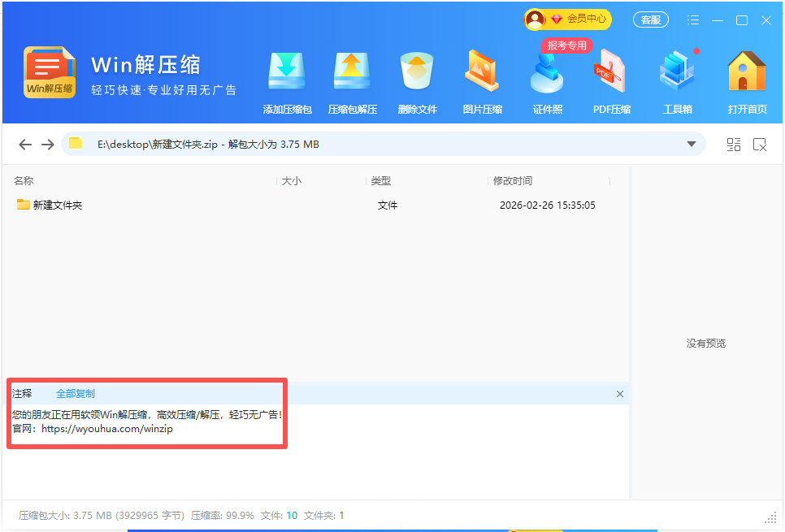Switch the file list view mode

click(734, 145)
